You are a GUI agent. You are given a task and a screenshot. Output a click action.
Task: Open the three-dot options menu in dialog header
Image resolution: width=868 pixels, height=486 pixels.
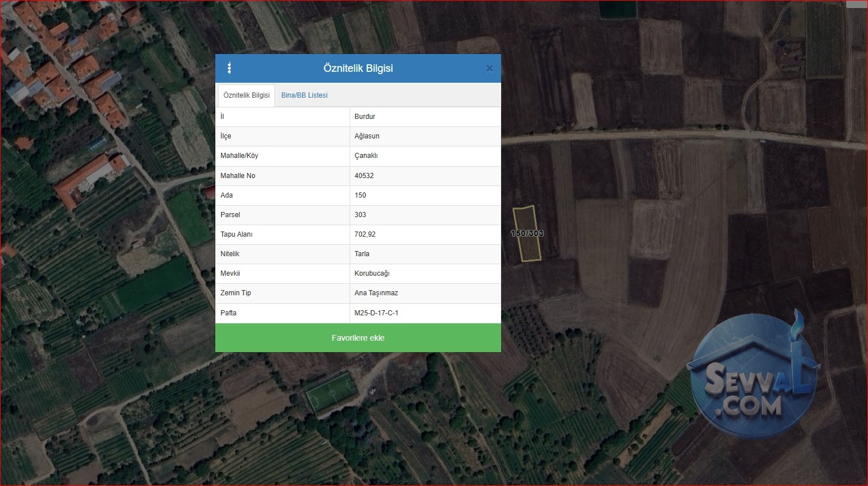click(229, 68)
